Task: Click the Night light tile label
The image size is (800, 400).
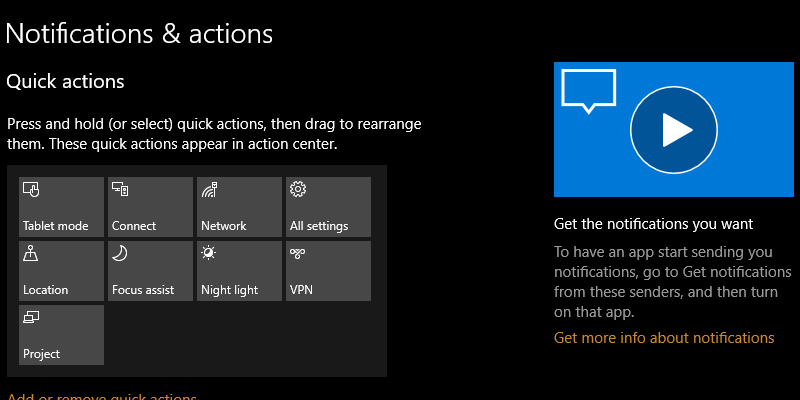Action: coord(229,290)
